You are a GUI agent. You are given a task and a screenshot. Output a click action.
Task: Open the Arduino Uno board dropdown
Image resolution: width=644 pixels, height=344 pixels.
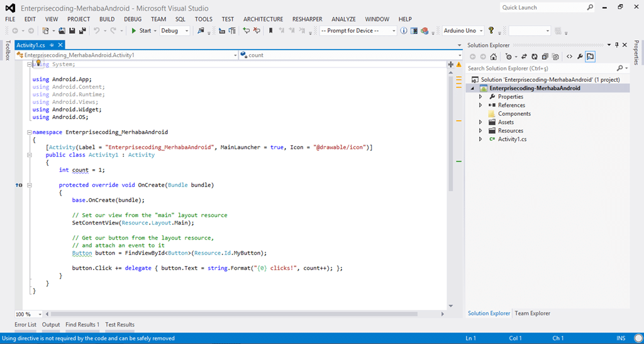click(x=464, y=31)
